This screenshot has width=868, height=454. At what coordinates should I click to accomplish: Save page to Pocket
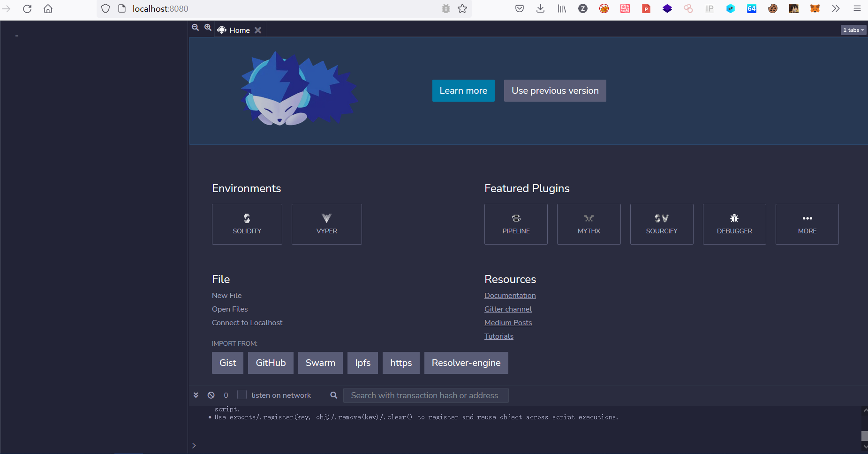click(520, 8)
